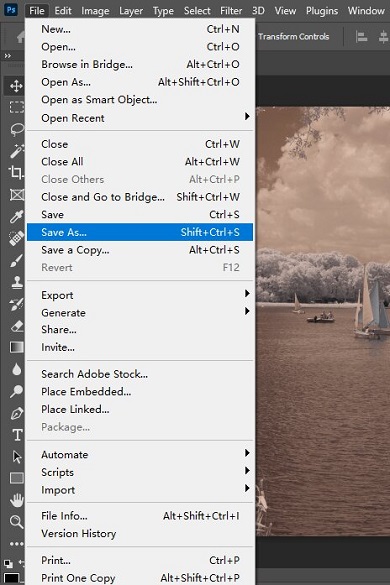This screenshot has height=585, width=390.
Task: Select the Eyedropper tool
Action: point(16,216)
